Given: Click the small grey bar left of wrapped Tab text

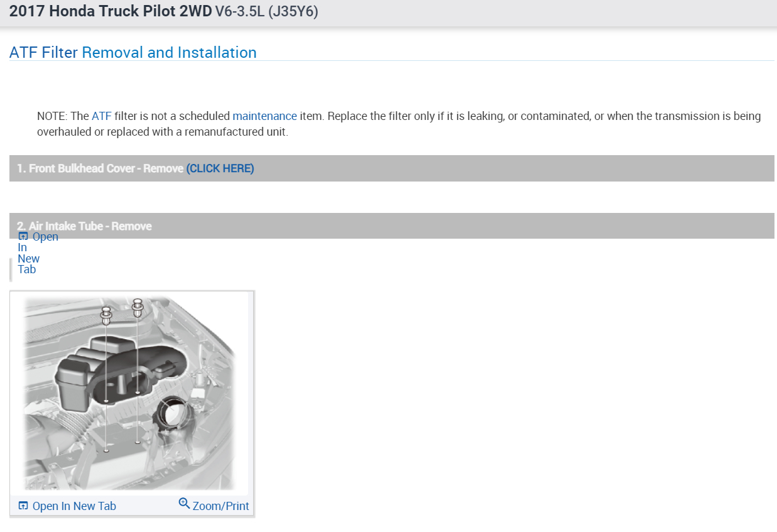Looking at the screenshot, I should (x=11, y=269).
